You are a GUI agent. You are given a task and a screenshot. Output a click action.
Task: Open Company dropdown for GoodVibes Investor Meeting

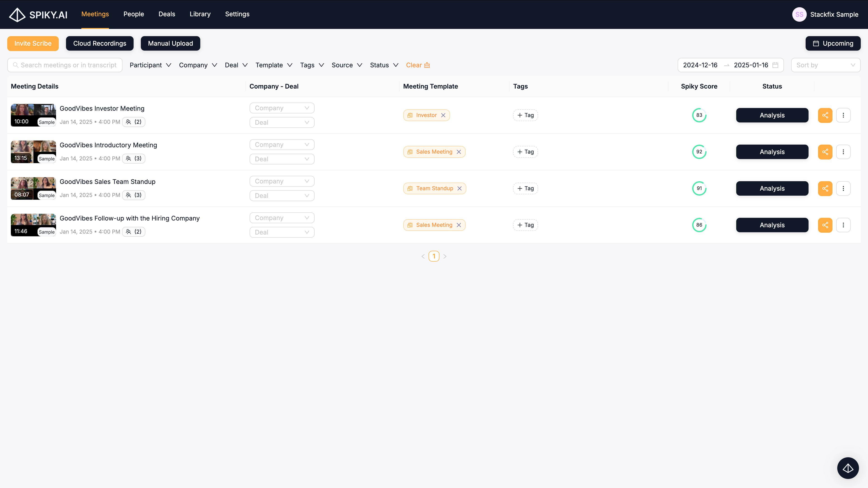coord(282,108)
